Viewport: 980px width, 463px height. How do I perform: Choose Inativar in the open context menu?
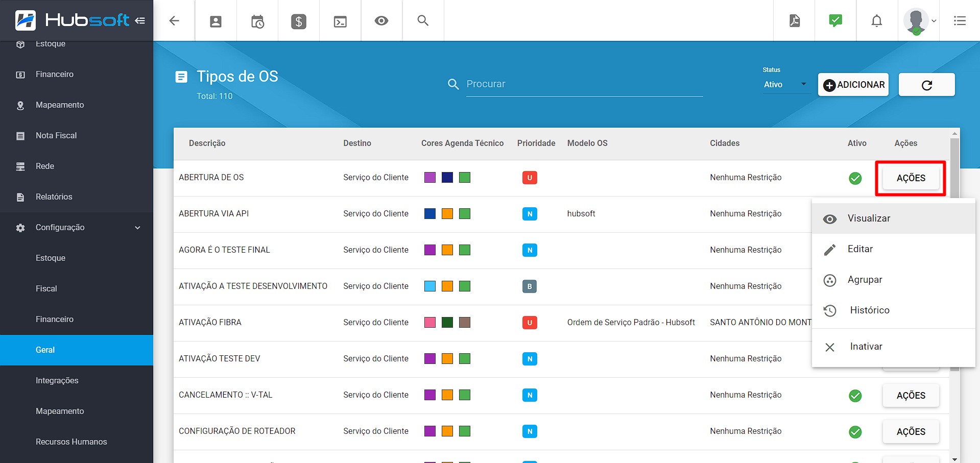[866, 347]
